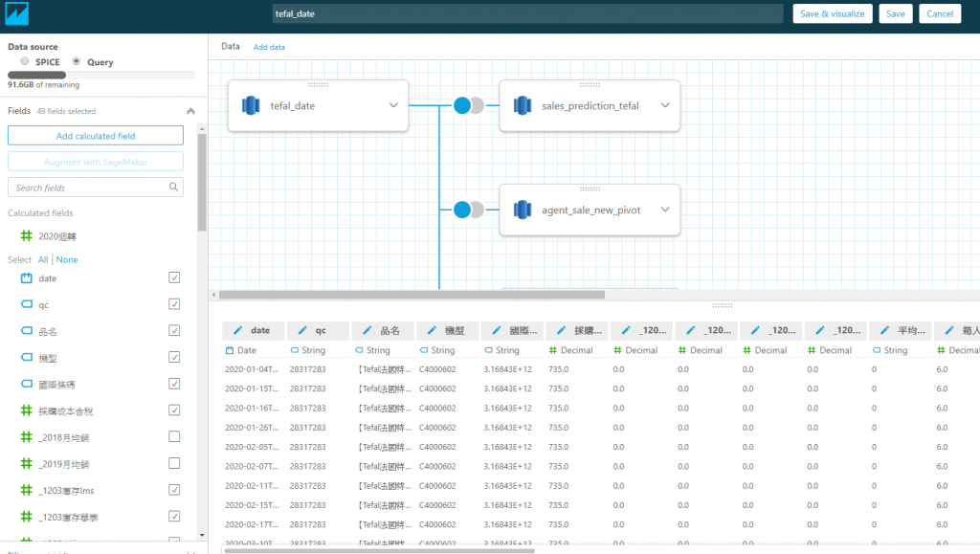
Task: Click the Add data link
Action: (x=269, y=47)
